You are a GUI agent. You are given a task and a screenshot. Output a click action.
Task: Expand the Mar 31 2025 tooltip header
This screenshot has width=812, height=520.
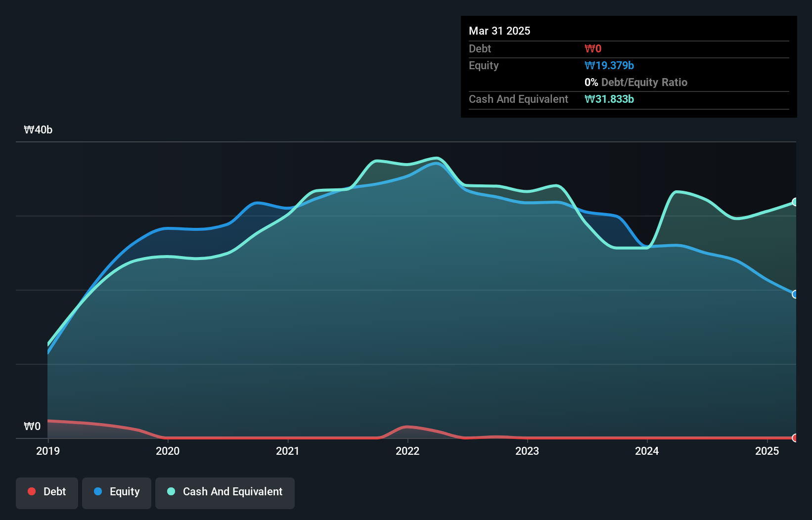click(x=499, y=31)
